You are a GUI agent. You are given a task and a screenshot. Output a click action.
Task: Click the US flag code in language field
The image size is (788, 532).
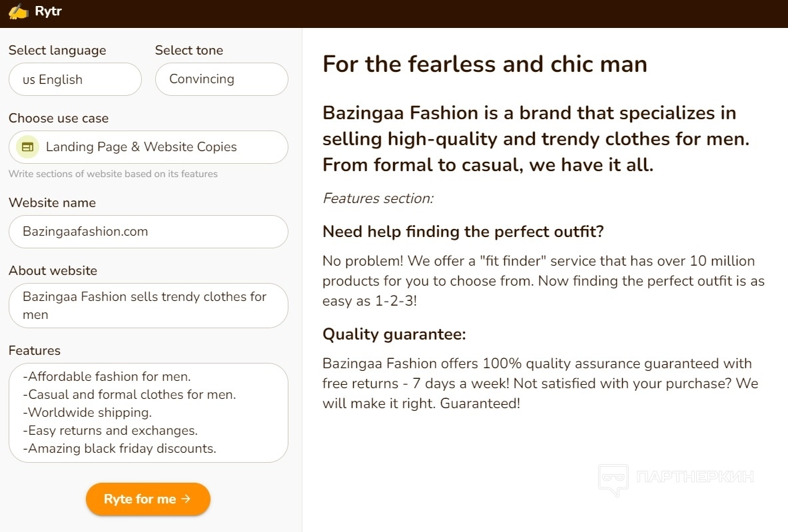click(29, 80)
